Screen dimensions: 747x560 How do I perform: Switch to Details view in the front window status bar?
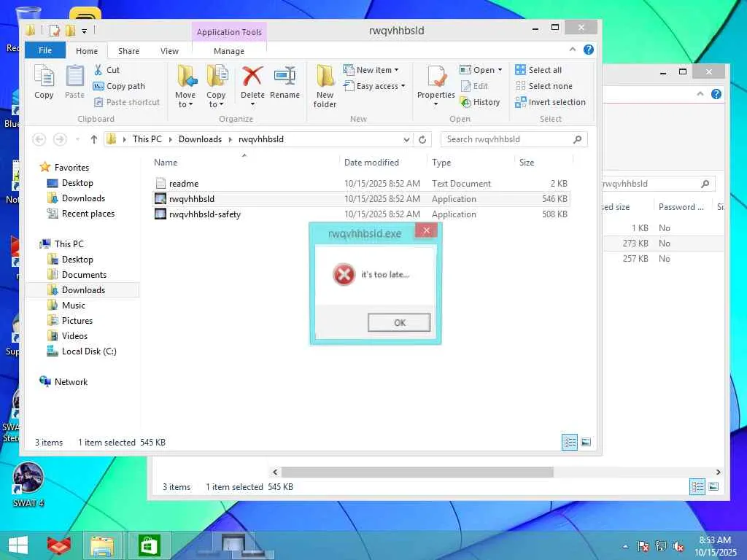570,443
